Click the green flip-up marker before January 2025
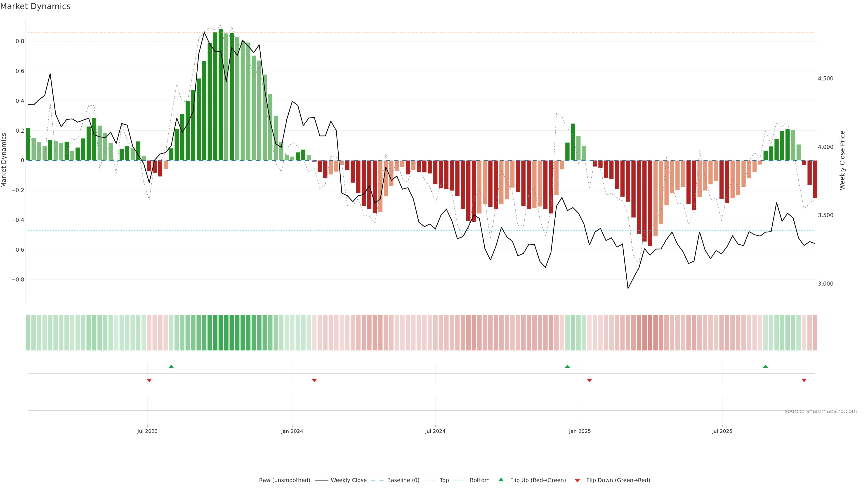Image resolution: width=868 pixels, height=488 pixels. (x=567, y=366)
